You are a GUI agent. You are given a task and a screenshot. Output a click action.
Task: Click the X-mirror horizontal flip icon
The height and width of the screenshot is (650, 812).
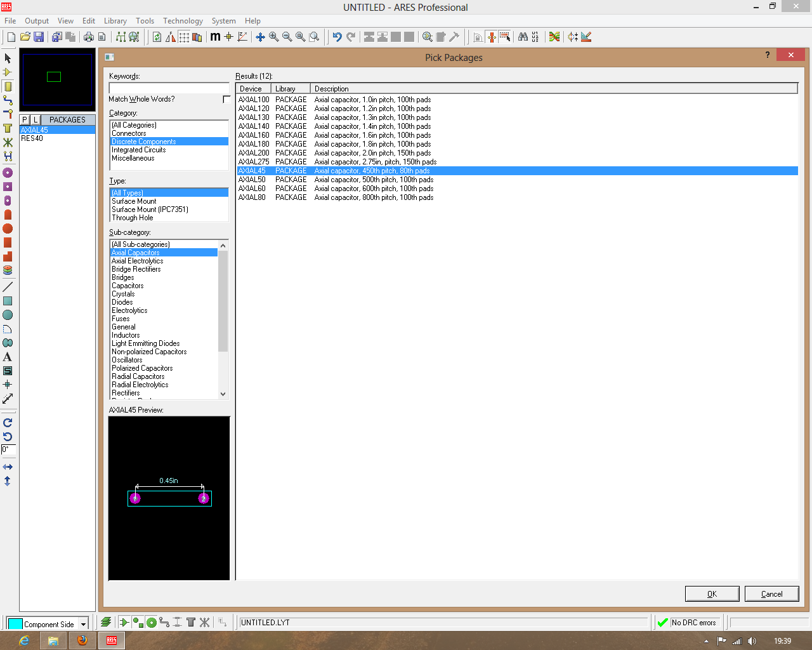coord(8,467)
